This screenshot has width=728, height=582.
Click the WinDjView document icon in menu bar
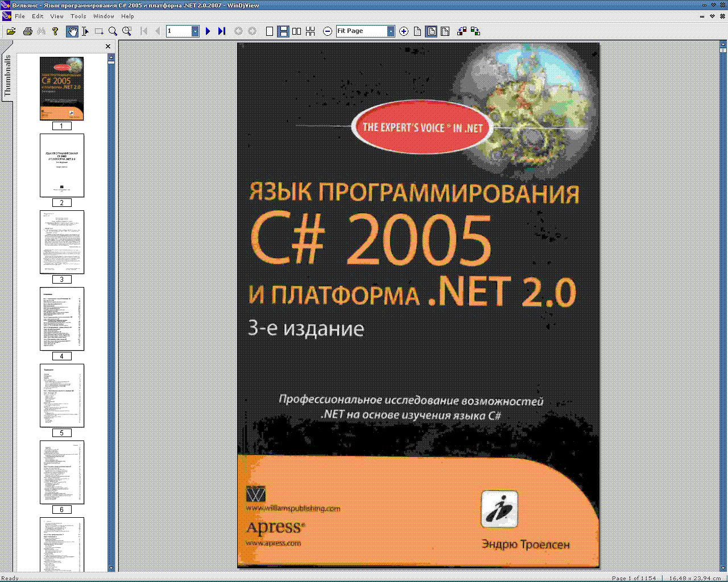[7, 16]
